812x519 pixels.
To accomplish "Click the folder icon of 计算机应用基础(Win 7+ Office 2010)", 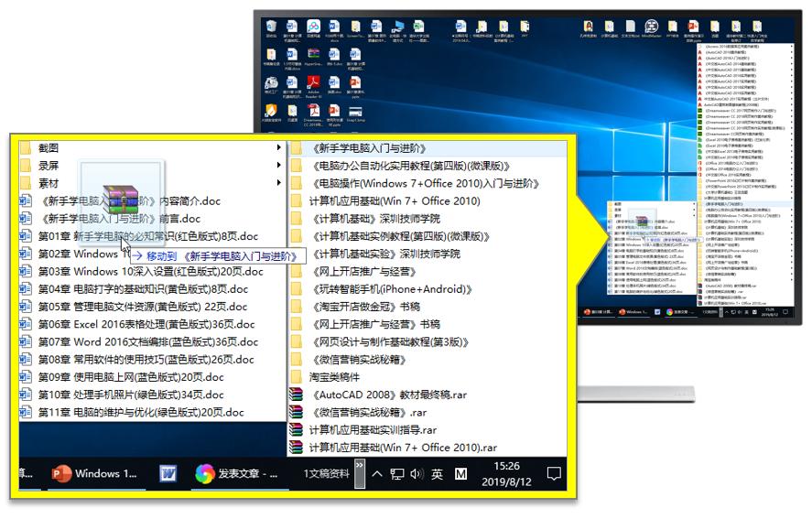I will click(x=297, y=201).
